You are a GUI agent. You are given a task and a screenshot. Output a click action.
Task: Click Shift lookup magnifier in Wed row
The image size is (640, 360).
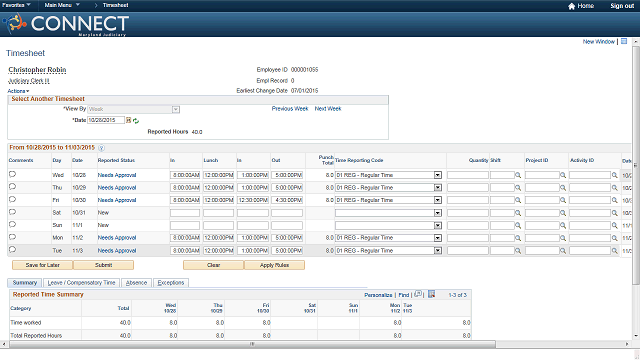(x=518, y=175)
